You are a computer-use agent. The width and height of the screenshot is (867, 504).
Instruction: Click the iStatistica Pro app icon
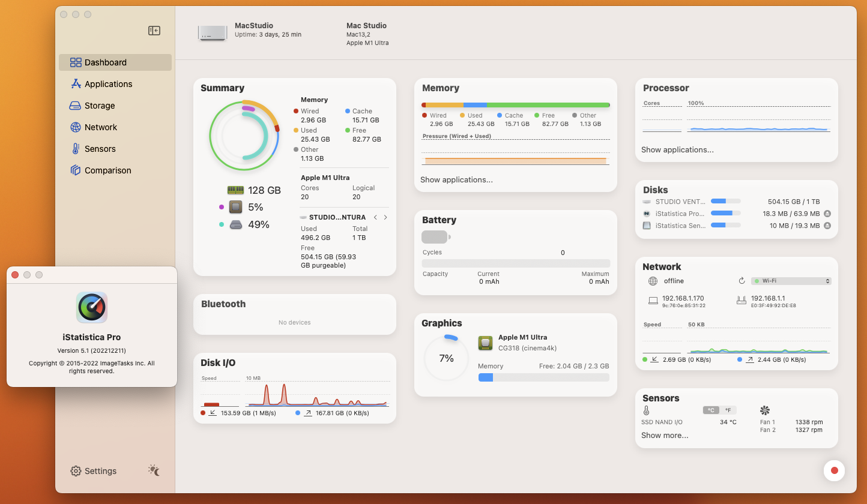click(x=92, y=307)
